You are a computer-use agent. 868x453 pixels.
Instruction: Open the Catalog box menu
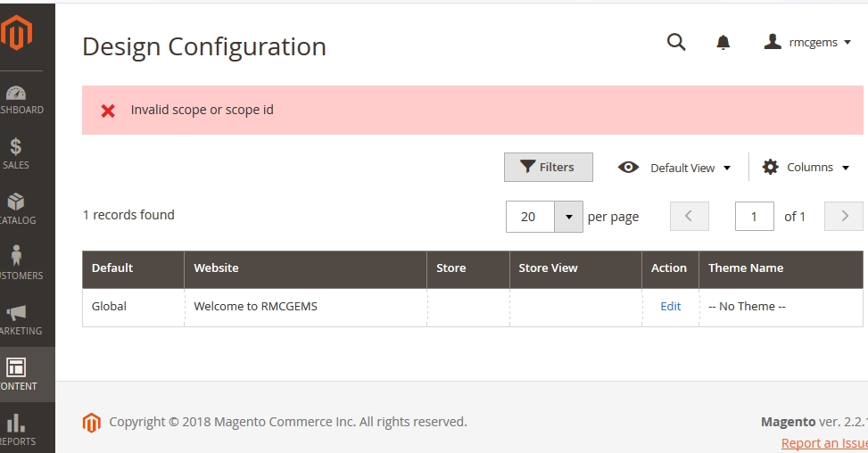16,209
